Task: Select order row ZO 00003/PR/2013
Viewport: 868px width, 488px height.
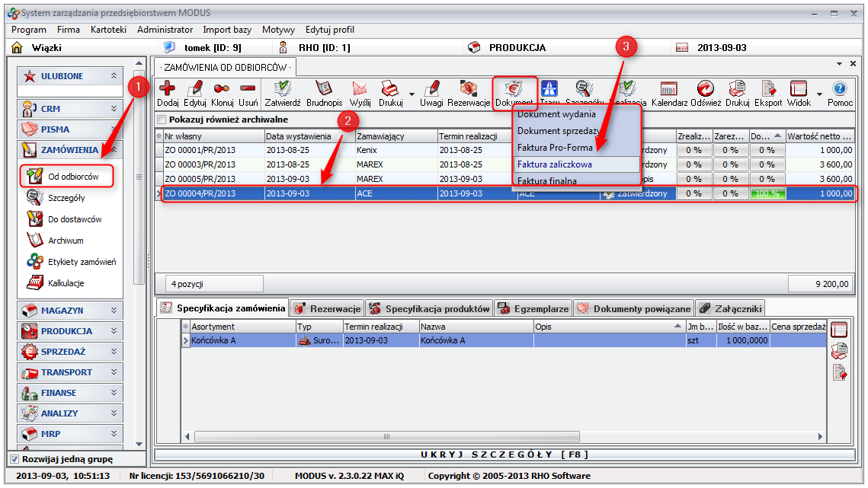Action: click(x=200, y=164)
